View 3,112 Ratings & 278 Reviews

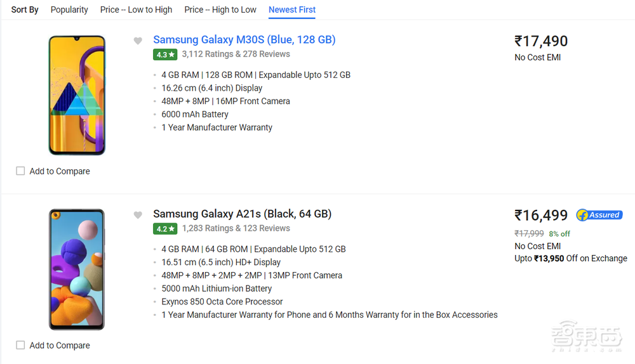(236, 55)
